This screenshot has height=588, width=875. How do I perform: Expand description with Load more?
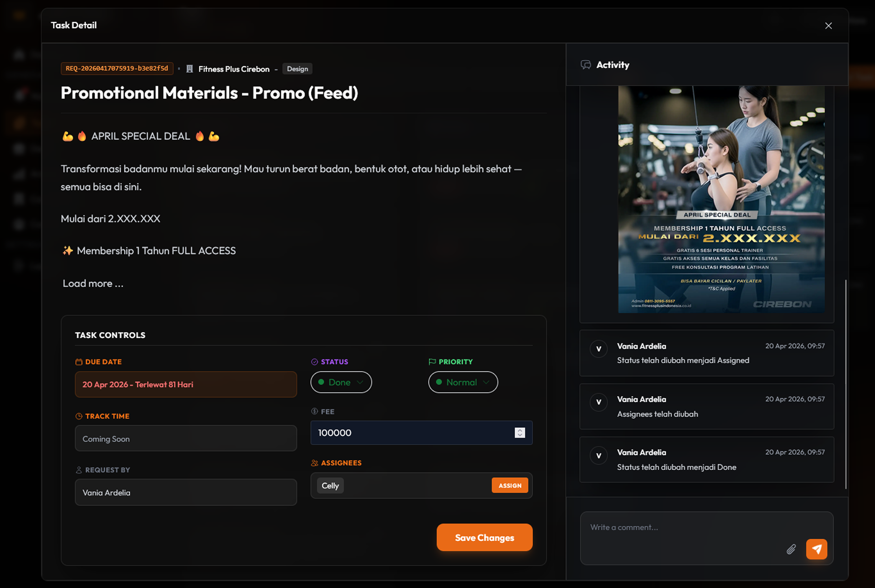tap(93, 284)
